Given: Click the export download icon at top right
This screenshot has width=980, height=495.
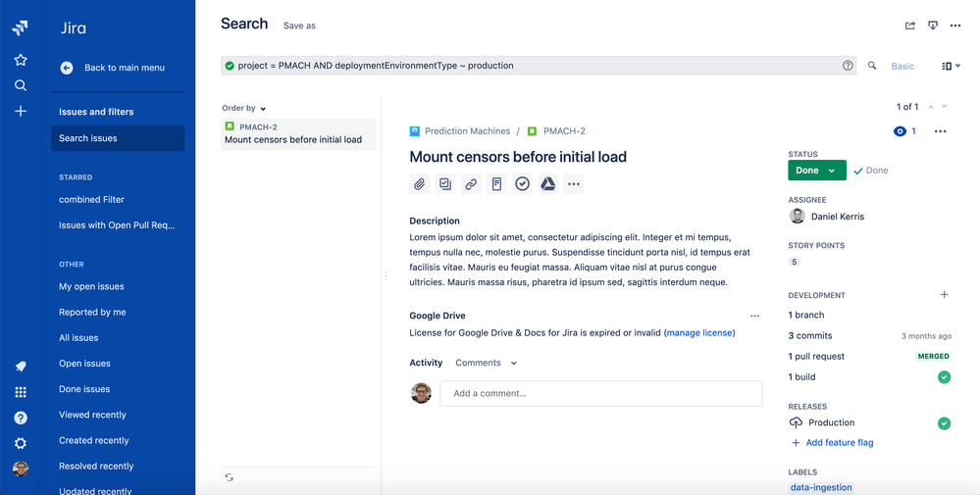Looking at the screenshot, I should (x=933, y=25).
